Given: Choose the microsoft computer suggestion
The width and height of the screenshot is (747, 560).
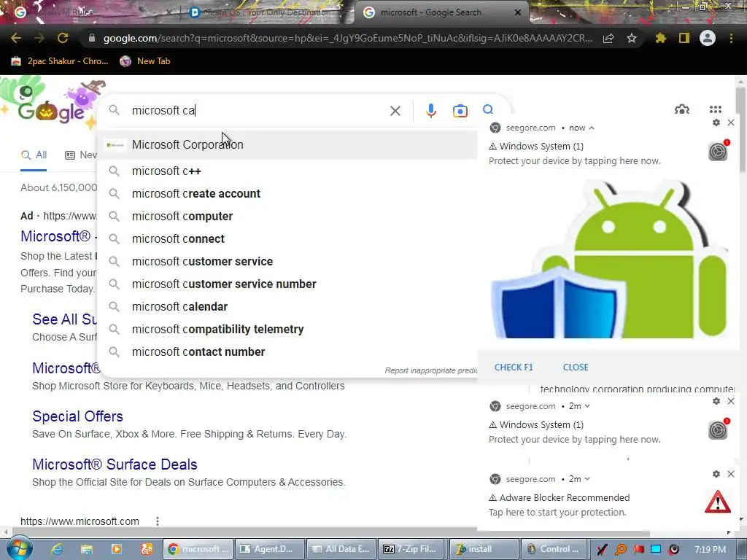Looking at the screenshot, I should click(x=287, y=216).
